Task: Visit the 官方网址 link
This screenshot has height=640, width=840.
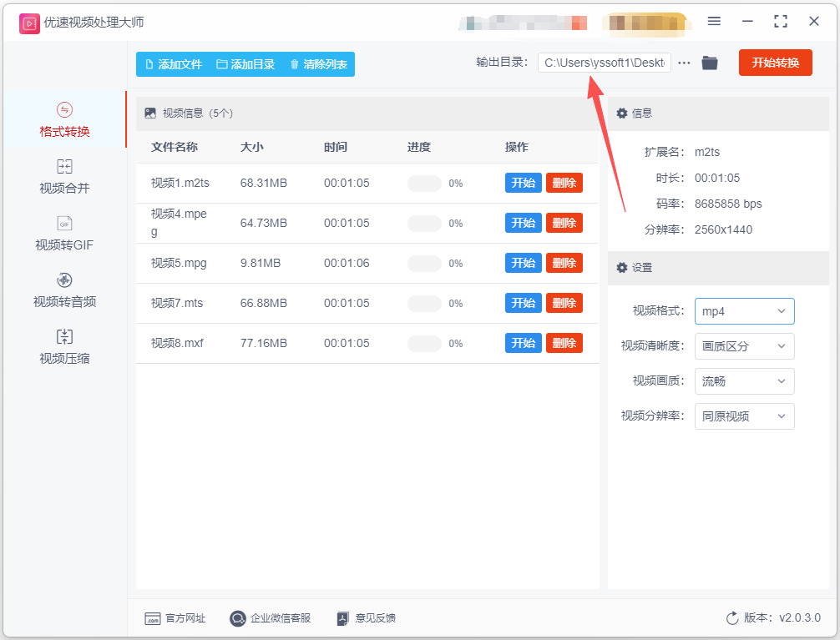Action: 175,618
